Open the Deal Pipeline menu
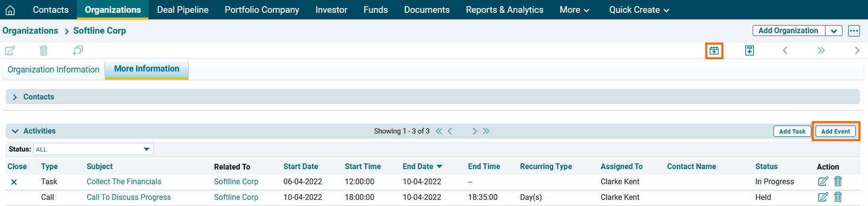Screen dimensions: 868x206 pos(182,10)
